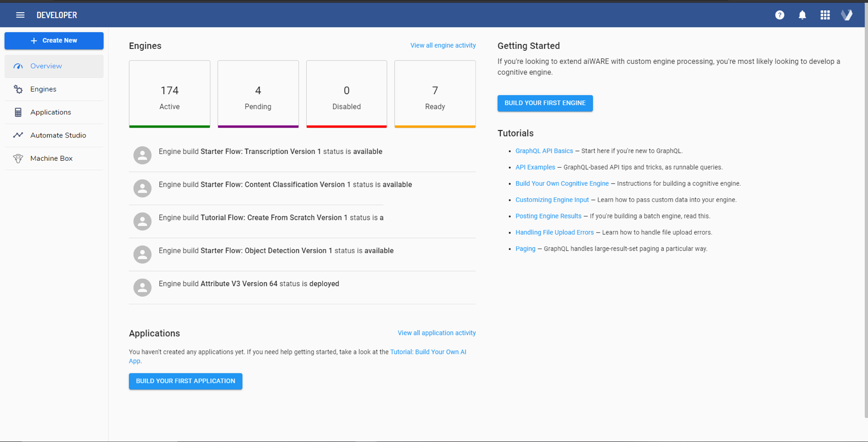This screenshot has width=868, height=442.
Task: Open the app switcher grid icon
Action: point(825,15)
